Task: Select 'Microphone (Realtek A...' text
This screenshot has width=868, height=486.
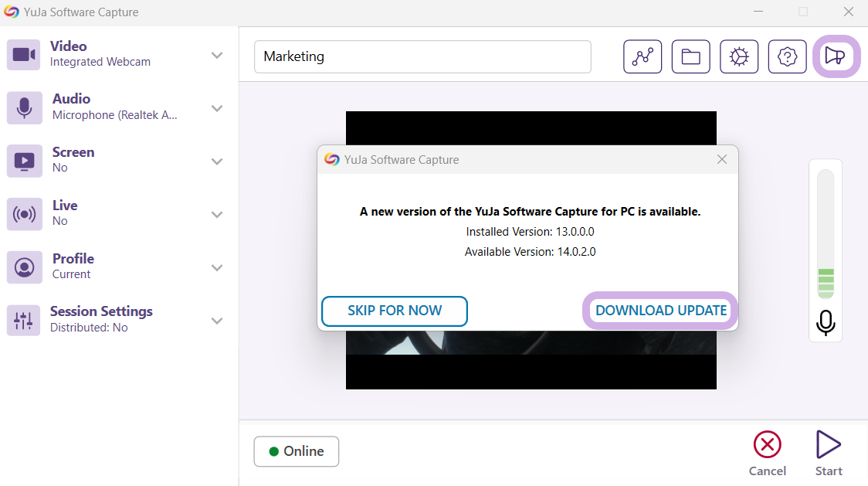Action: (x=114, y=115)
